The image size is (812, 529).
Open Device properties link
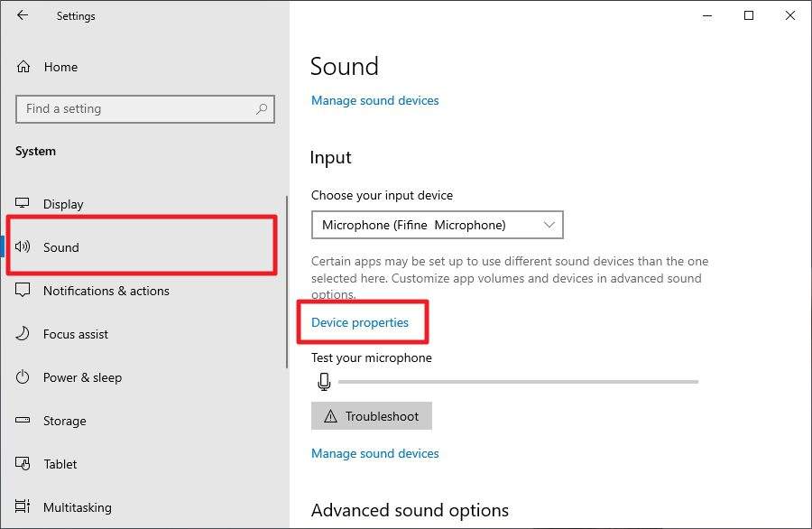[363, 322]
